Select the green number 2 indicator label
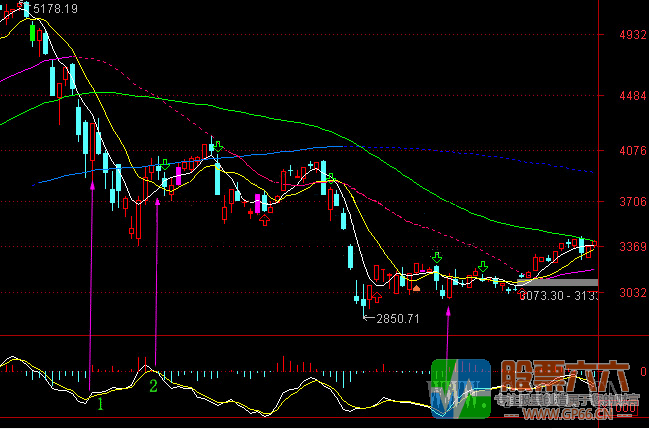The height and width of the screenshot is (429, 649). coord(153,385)
